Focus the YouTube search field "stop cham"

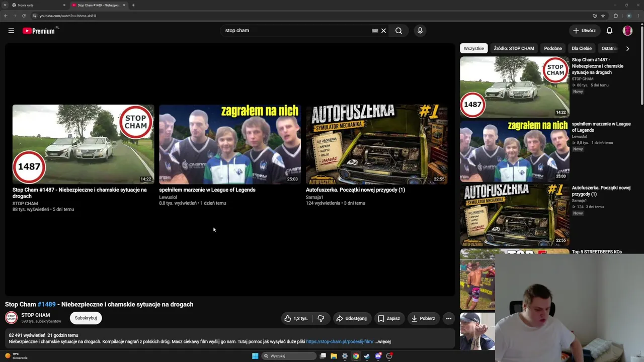click(297, 31)
